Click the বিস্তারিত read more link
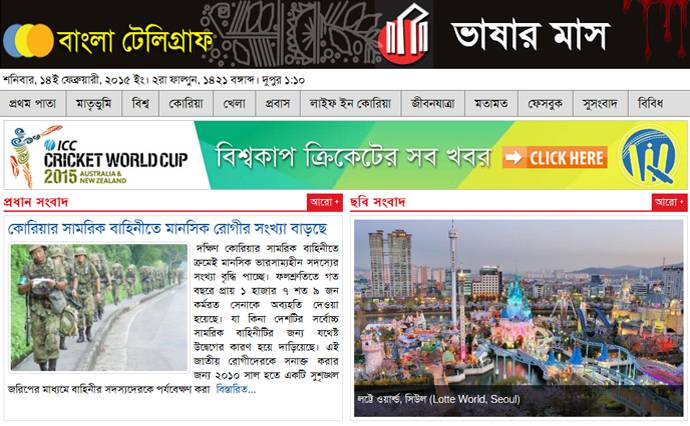Image resolution: width=690 pixels, height=426 pixels. 235,389
